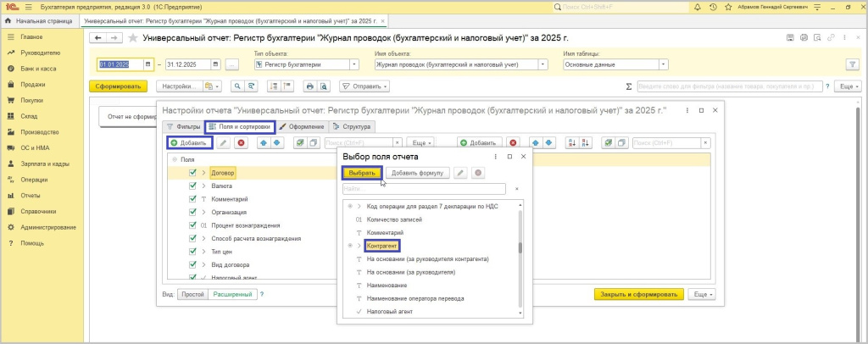Click the Найти search field in dialog

click(x=424, y=189)
